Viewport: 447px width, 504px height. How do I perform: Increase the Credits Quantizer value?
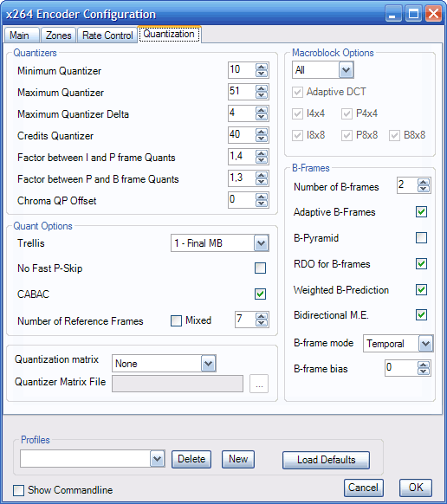coord(261,132)
